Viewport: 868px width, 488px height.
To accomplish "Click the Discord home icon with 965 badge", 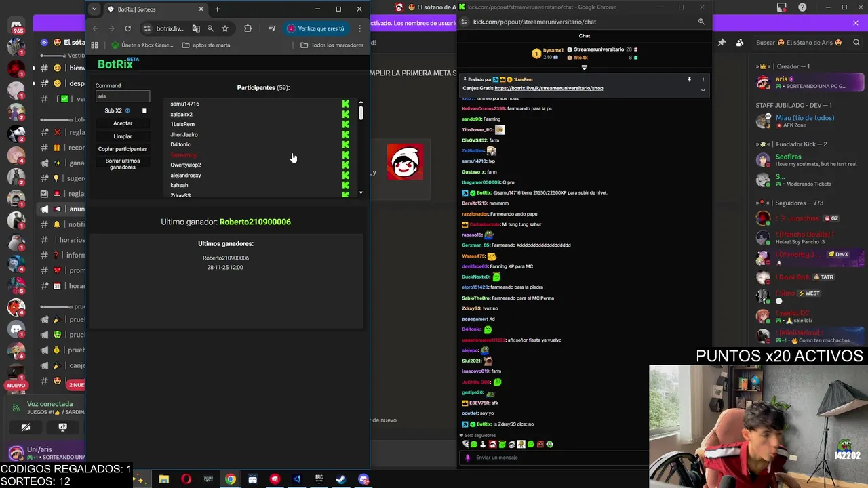I will [x=16, y=25].
